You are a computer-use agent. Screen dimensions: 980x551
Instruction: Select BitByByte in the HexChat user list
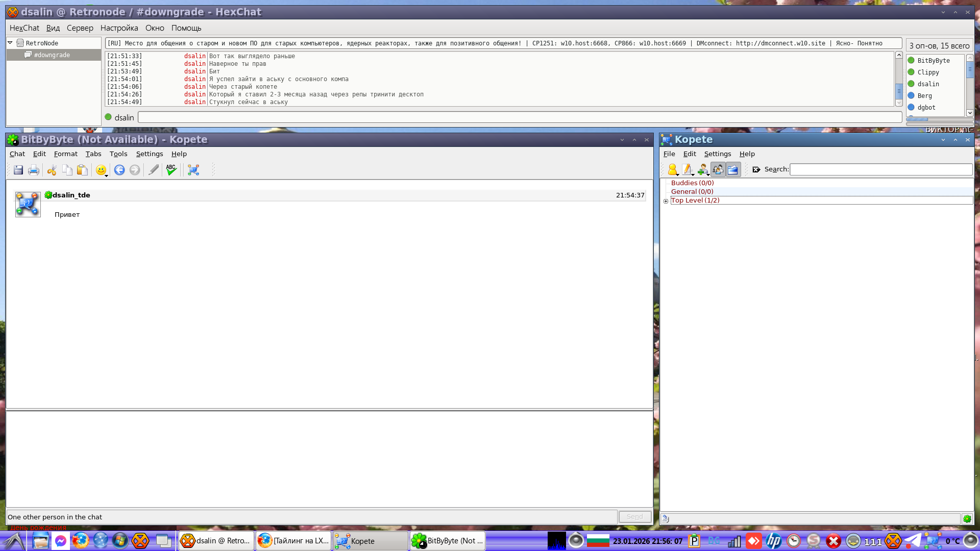933,61
